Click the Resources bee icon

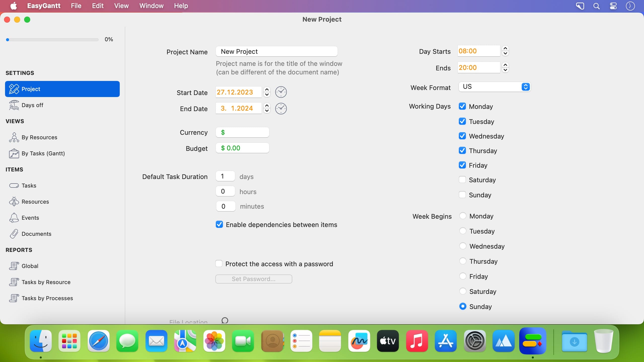coord(14,202)
